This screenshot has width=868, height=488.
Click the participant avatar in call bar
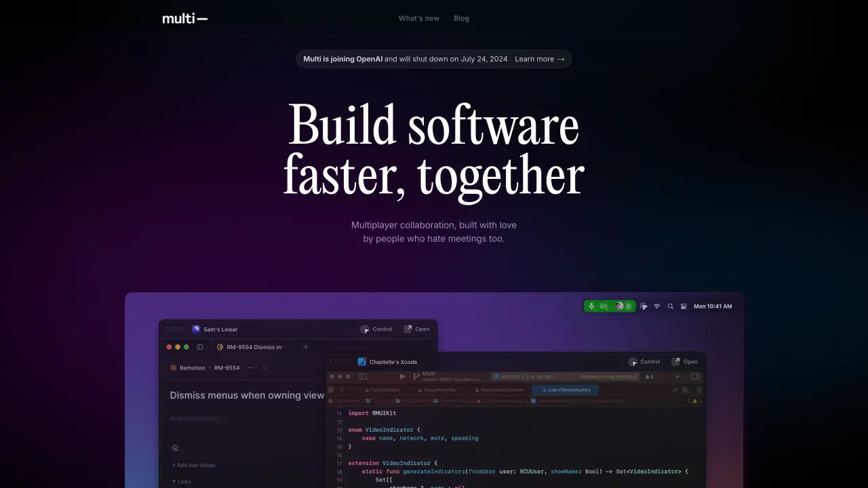619,306
